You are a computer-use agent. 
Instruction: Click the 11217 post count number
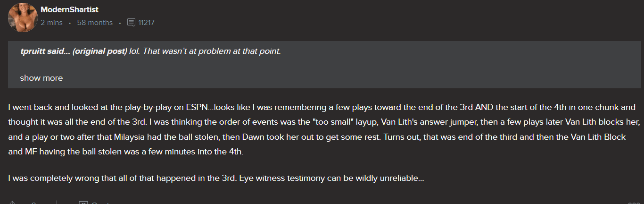pos(147,23)
